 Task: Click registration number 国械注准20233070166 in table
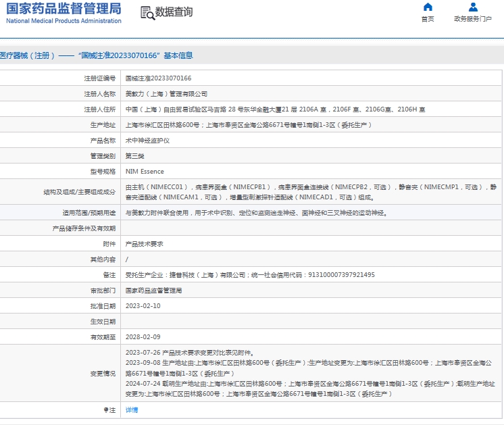coord(158,78)
